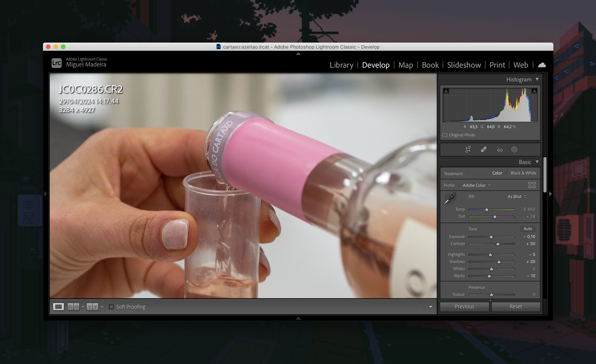
Task: Open the Book module
Action: 430,65
